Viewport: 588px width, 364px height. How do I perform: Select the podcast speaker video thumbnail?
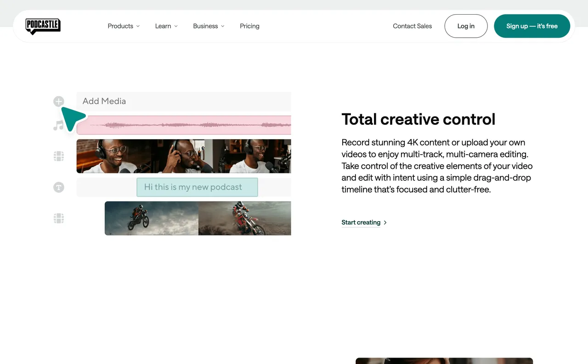(184, 156)
